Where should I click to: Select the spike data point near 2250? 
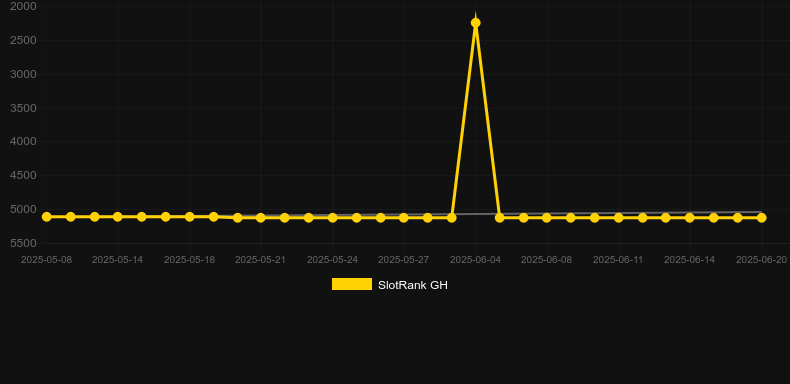coord(475,23)
